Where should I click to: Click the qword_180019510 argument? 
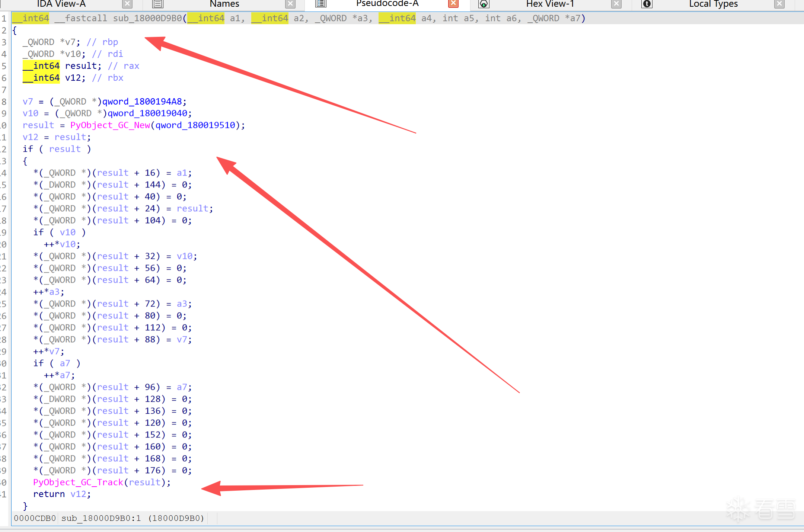point(195,125)
